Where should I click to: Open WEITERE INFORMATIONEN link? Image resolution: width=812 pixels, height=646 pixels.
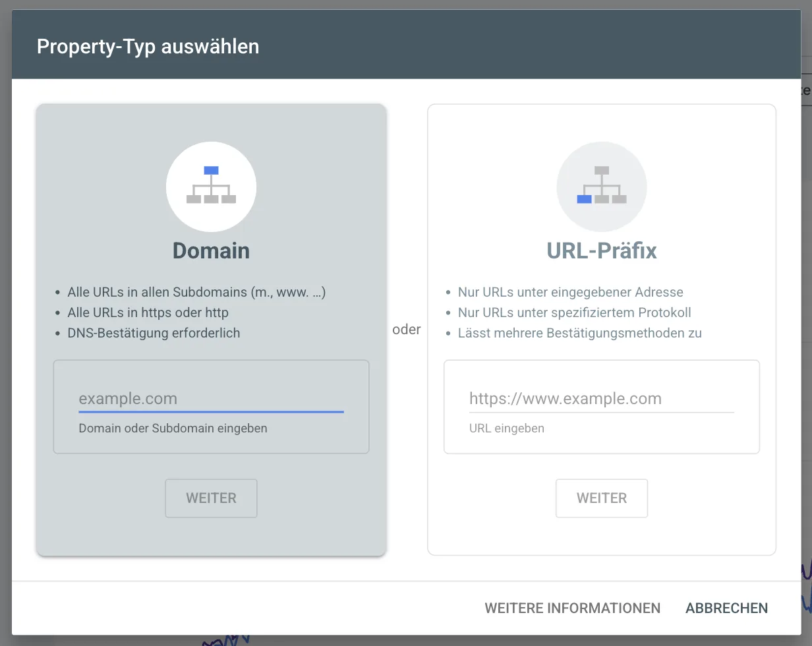[x=573, y=608]
